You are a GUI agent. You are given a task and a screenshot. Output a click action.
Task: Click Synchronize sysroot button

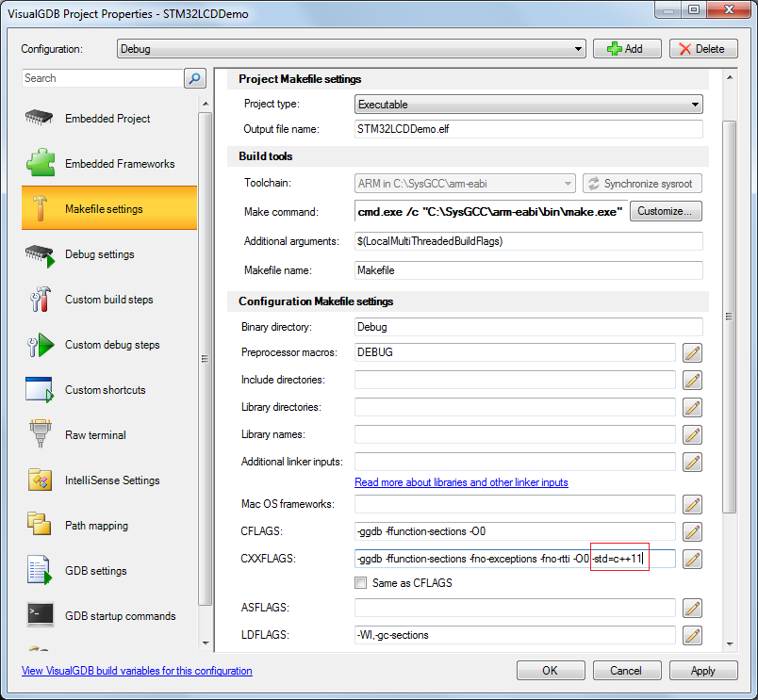[642, 184]
